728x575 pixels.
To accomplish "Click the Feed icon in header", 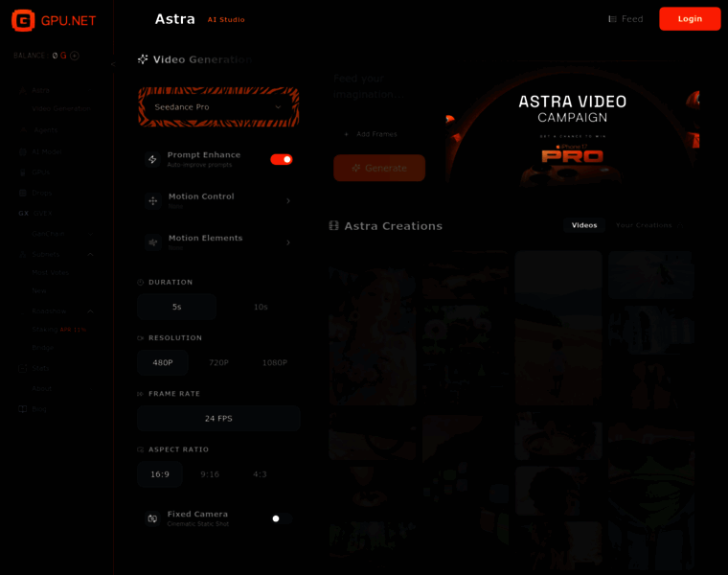I will (613, 19).
